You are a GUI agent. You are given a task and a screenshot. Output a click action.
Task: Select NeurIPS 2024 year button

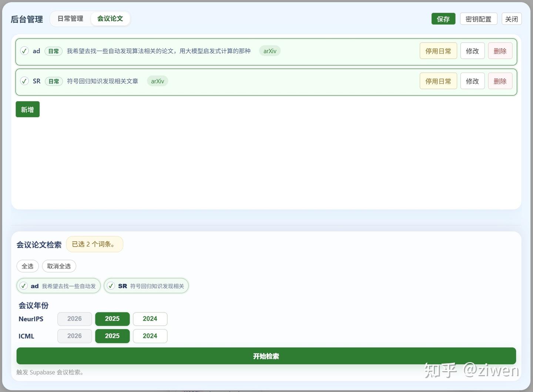click(150, 319)
